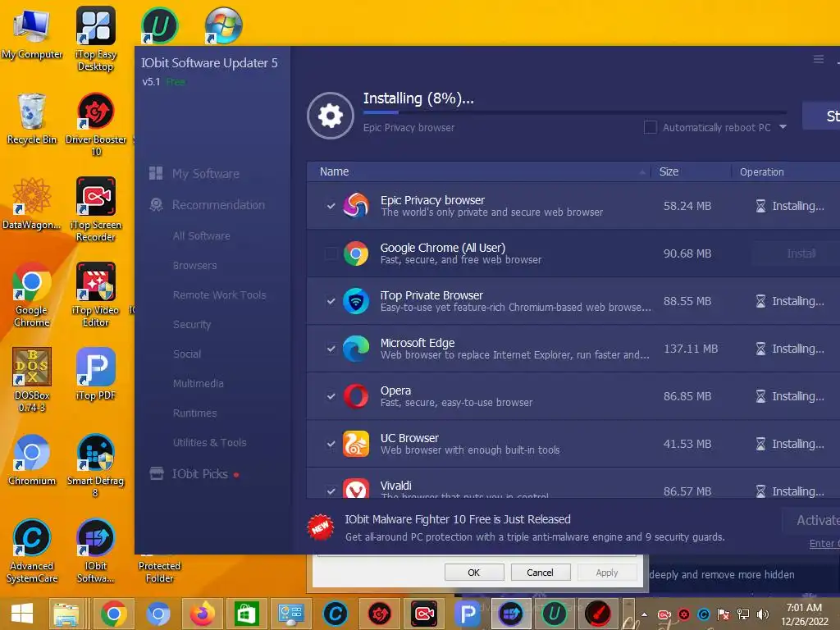Click Google Chrome logo in software list
The height and width of the screenshot is (630, 840).
click(x=356, y=253)
